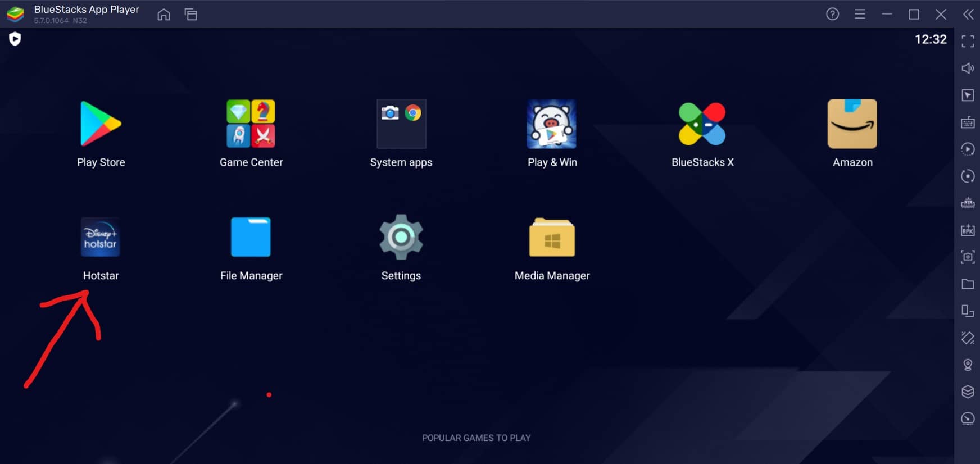The image size is (980, 464).
Task: Open keyboard game controls in sidebar
Action: 968,122
